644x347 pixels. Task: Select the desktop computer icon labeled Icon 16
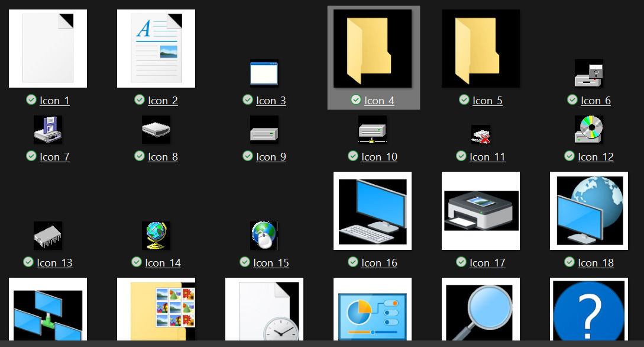tap(372, 210)
